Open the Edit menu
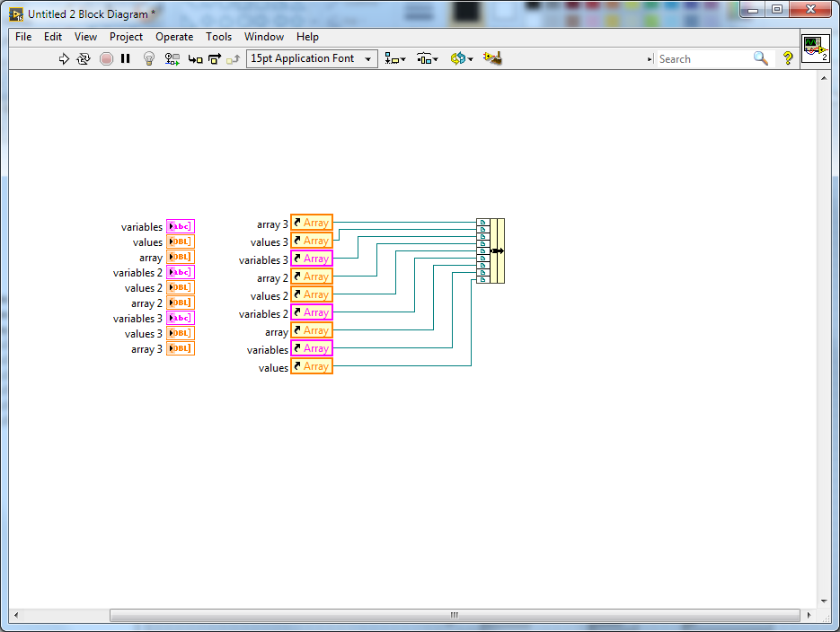840x632 pixels. point(53,37)
